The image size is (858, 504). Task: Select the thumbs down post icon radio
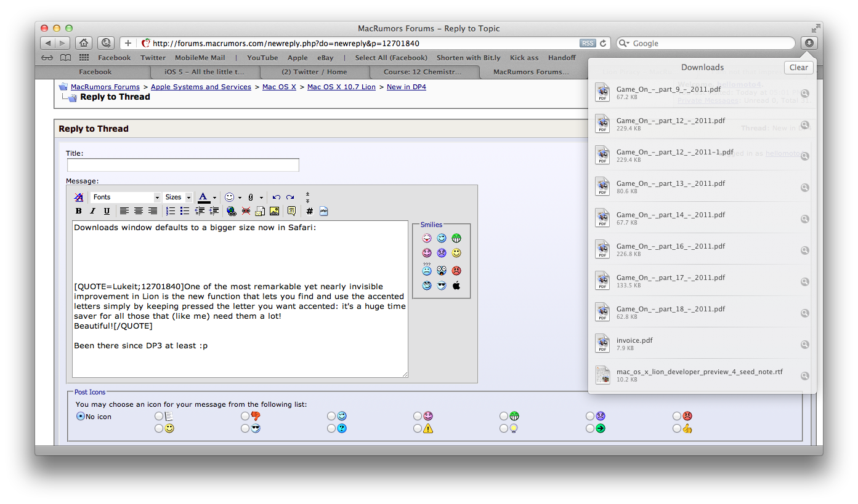(x=245, y=417)
